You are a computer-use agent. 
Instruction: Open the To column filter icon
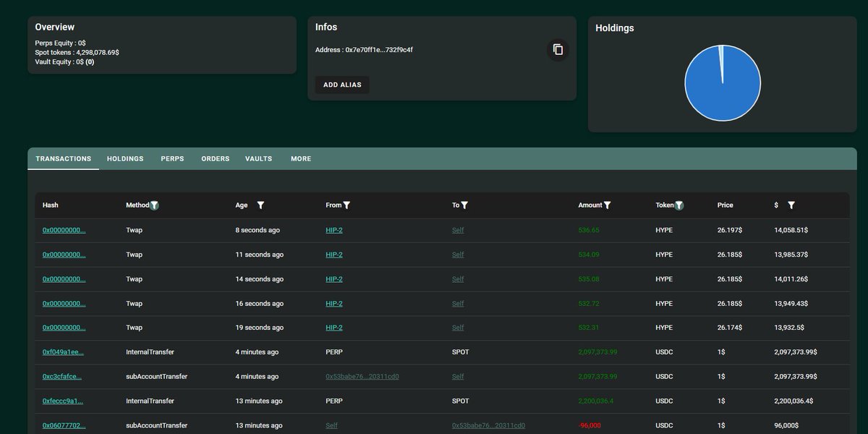(x=464, y=205)
